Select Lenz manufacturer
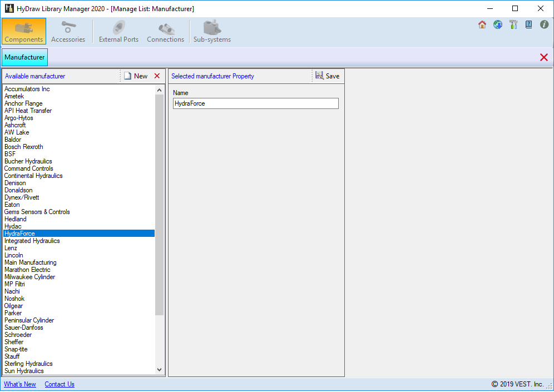The width and height of the screenshot is (554, 392). [x=79, y=248]
